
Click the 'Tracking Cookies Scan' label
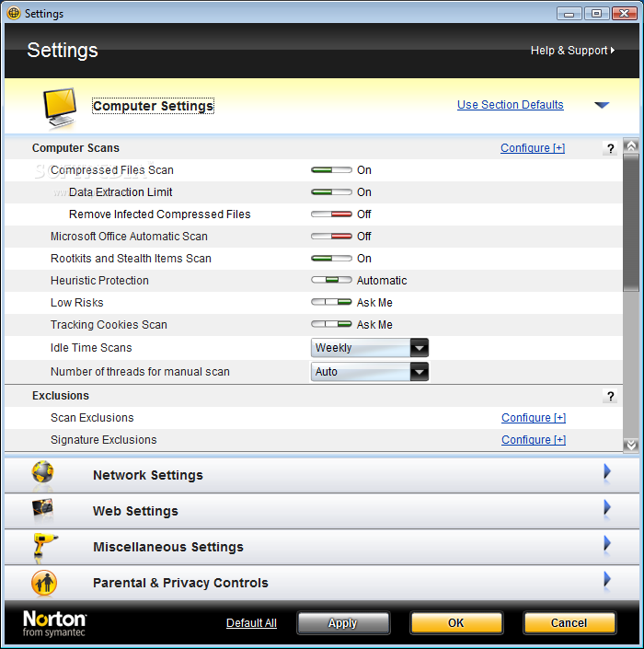(109, 325)
